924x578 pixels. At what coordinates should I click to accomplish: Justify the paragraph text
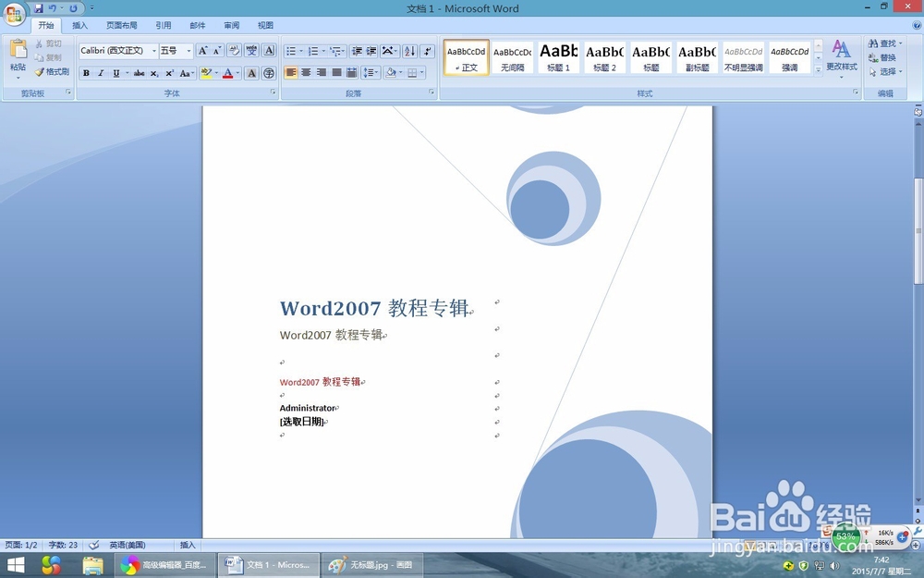(x=337, y=72)
